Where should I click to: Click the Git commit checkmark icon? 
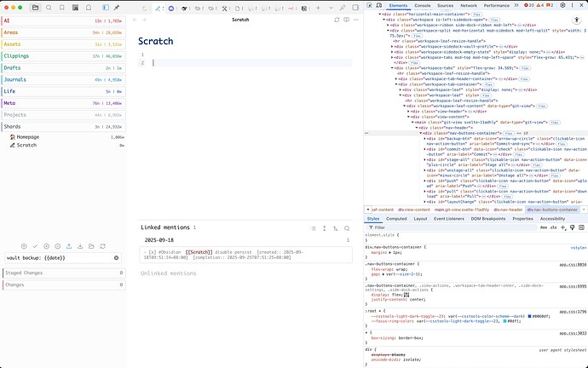[35, 245]
